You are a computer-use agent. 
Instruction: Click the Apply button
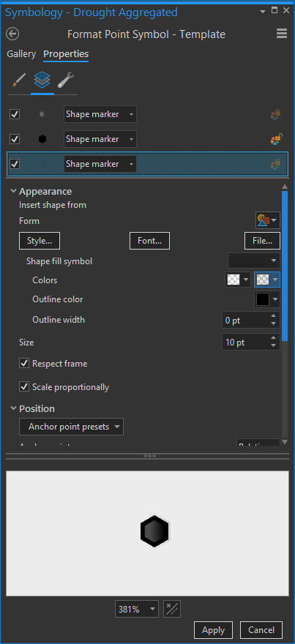pyautogui.click(x=214, y=630)
